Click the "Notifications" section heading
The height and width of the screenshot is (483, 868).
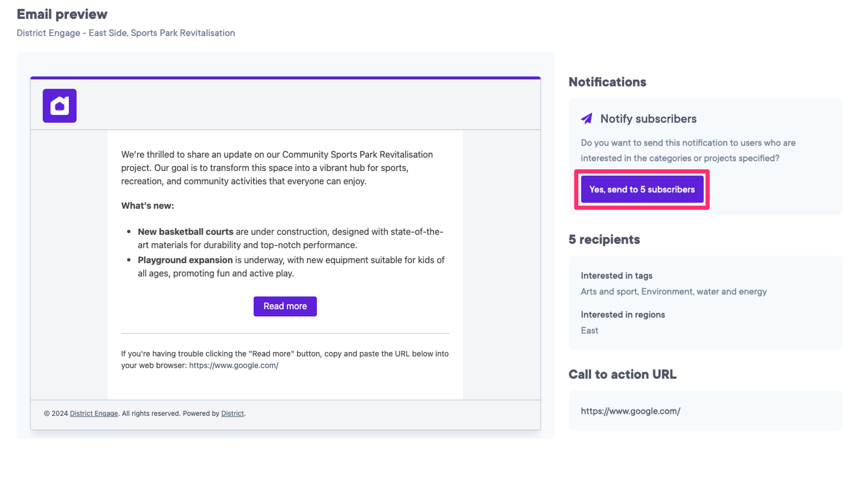(607, 82)
